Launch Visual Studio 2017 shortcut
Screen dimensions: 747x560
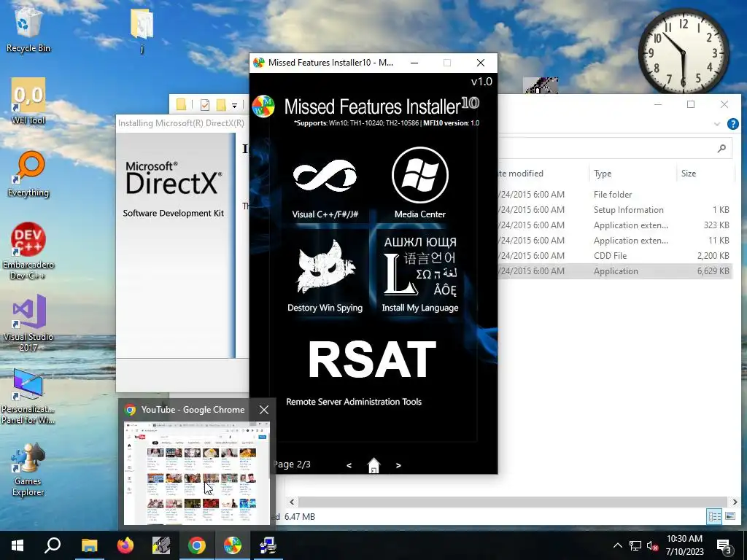pos(28,323)
